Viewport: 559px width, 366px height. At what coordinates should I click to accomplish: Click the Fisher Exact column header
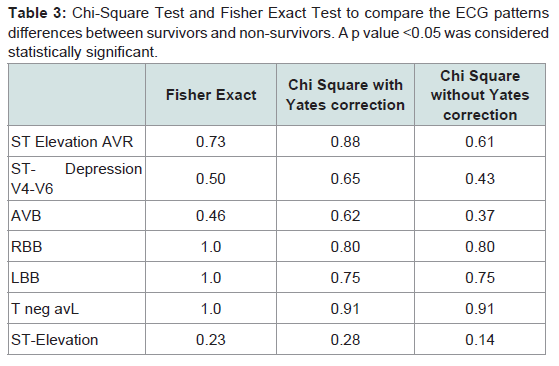[x=211, y=95]
